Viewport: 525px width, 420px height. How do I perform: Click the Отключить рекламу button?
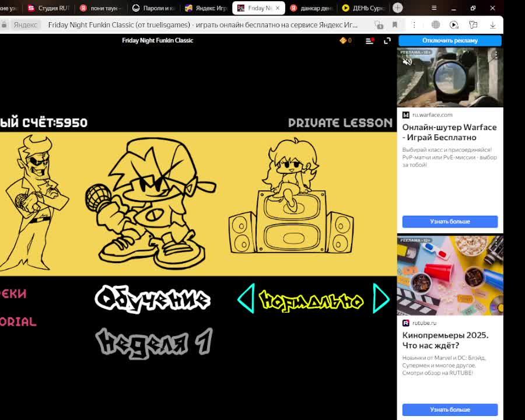pos(450,40)
